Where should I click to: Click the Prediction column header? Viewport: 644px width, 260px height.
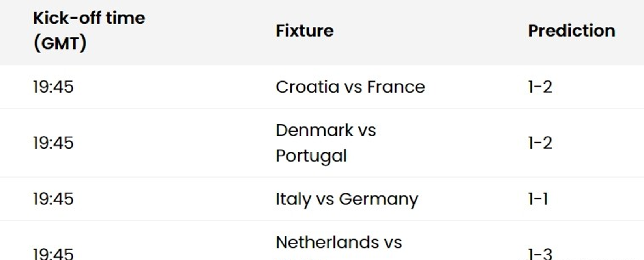click(572, 31)
